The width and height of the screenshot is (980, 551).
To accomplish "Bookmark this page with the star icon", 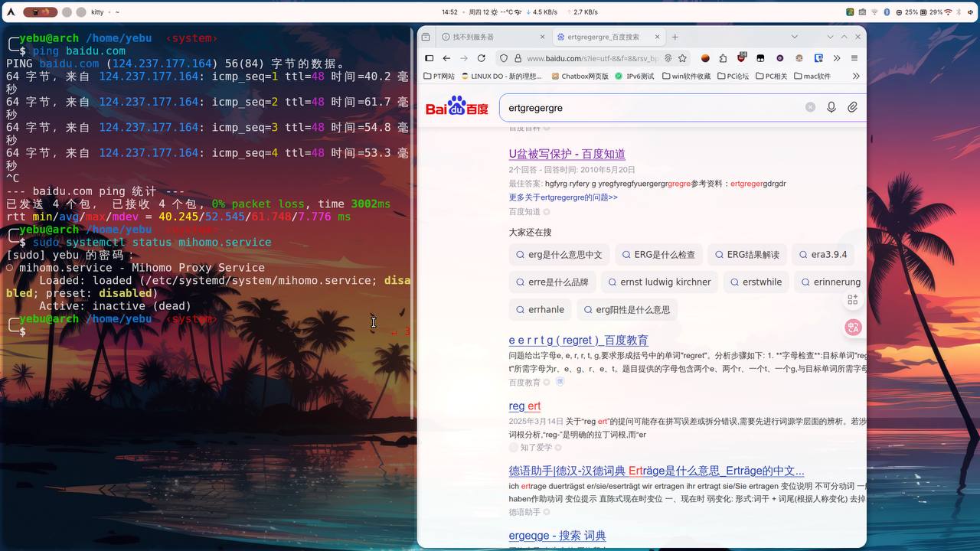I will click(x=682, y=58).
